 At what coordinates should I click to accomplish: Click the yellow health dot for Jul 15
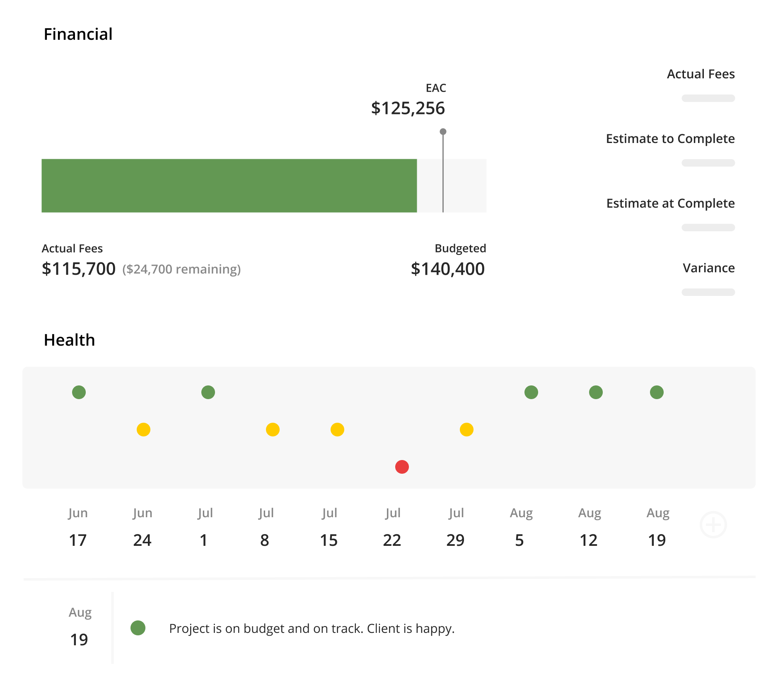click(337, 430)
